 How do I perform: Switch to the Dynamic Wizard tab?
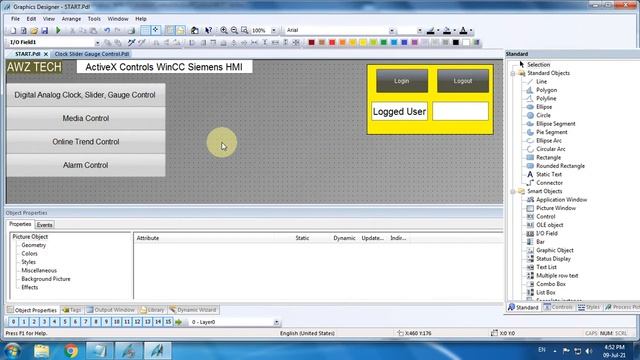tap(193, 310)
